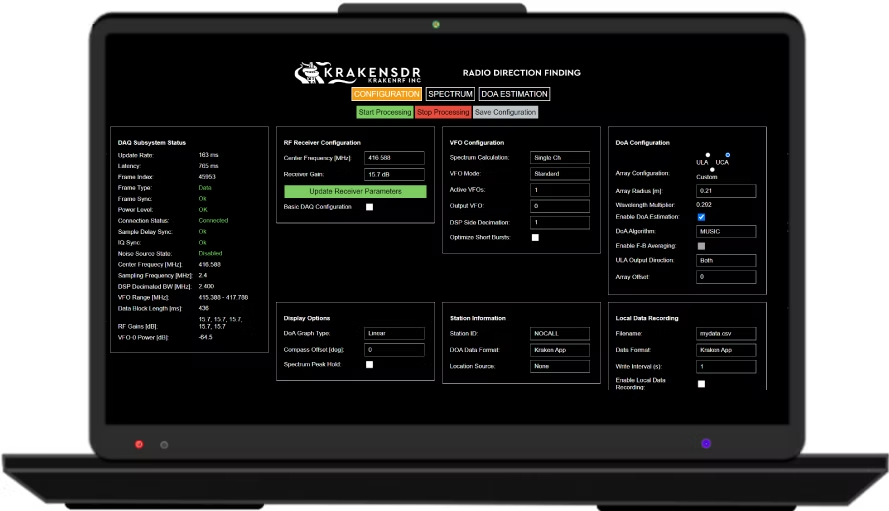Click Active VFOs input field
Screen dimensions: 889x511
[560, 190]
